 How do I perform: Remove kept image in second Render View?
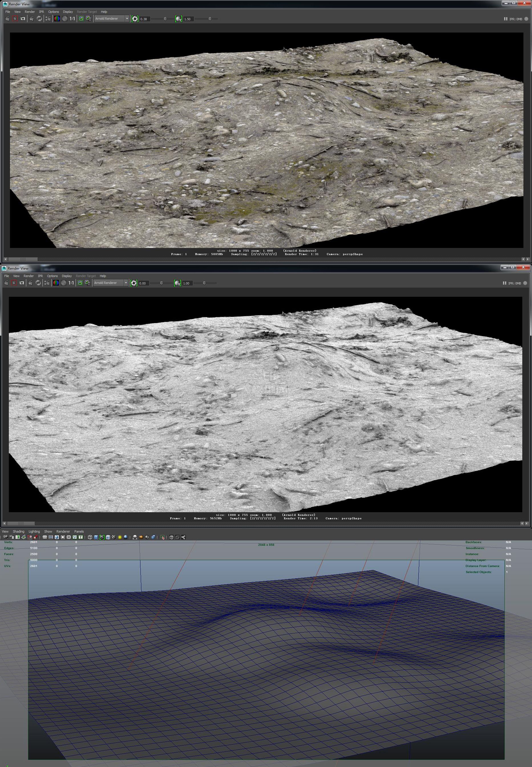(88, 283)
